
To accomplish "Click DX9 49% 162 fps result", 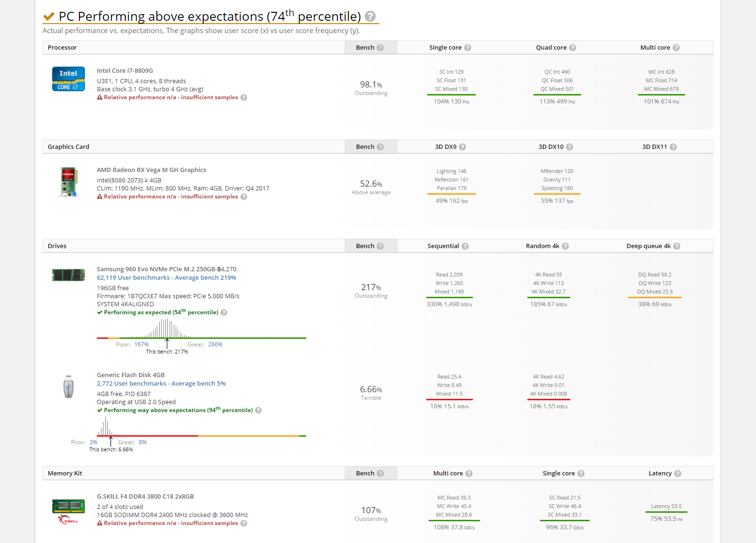I will [451, 201].
